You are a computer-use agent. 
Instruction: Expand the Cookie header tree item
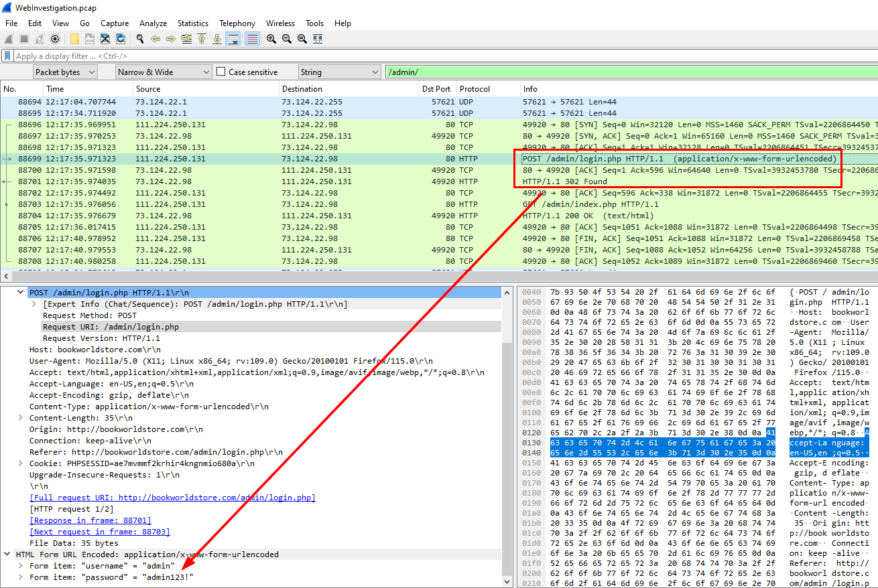point(22,463)
